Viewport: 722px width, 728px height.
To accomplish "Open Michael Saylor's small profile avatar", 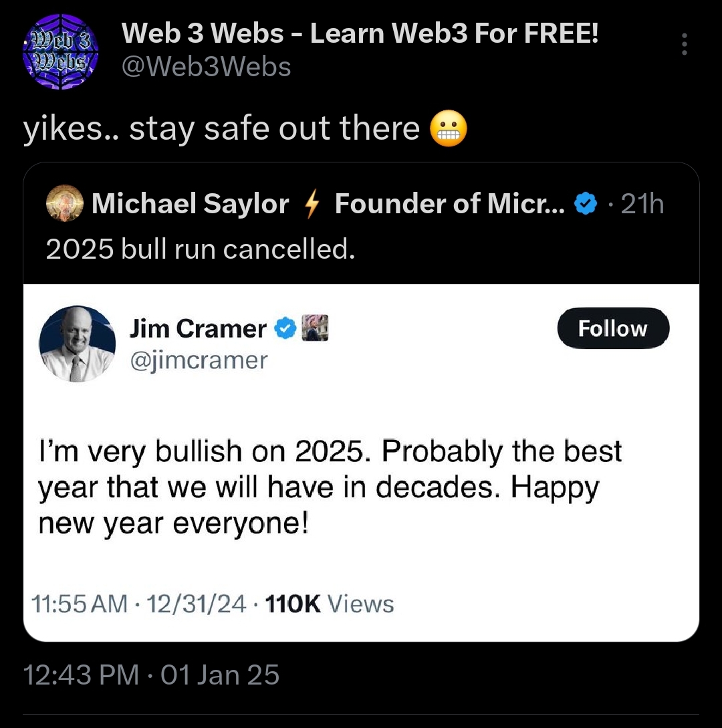I will click(x=64, y=204).
